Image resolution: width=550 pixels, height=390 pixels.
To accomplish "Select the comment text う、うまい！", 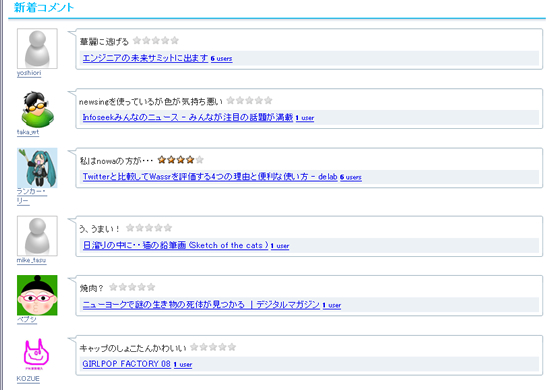I will click(x=100, y=229).
